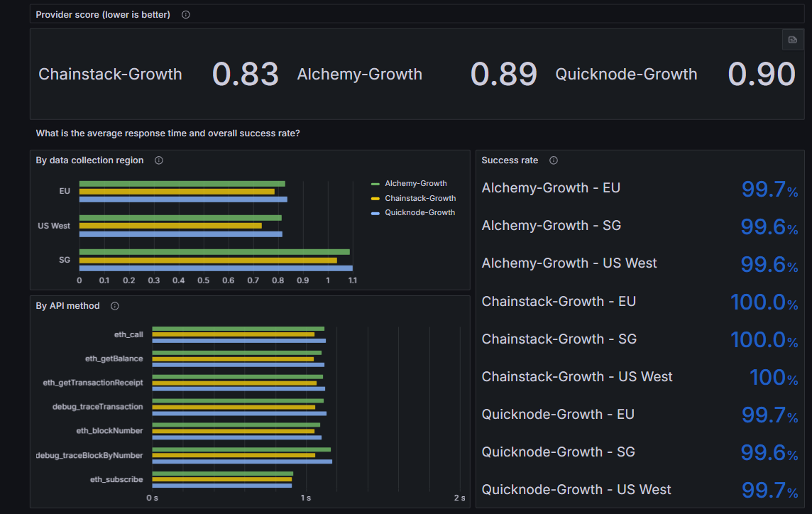Toggle the Alchemy-Growth series in the region chart legend
This screenshot has height=514, width=812.
click(416, 183)
